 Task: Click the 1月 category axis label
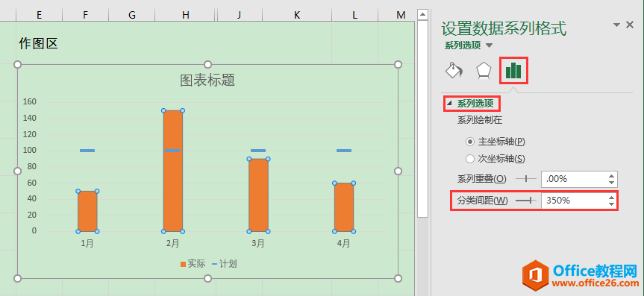87,244
